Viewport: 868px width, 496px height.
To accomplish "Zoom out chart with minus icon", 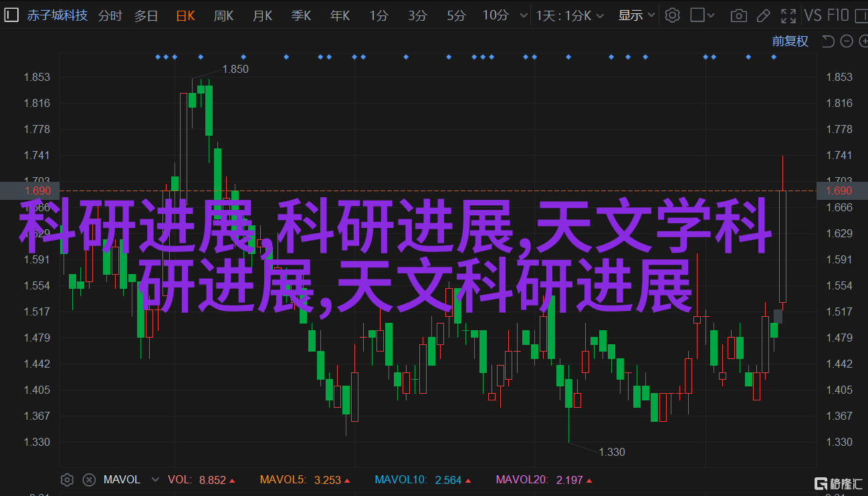I will (847, 41).
